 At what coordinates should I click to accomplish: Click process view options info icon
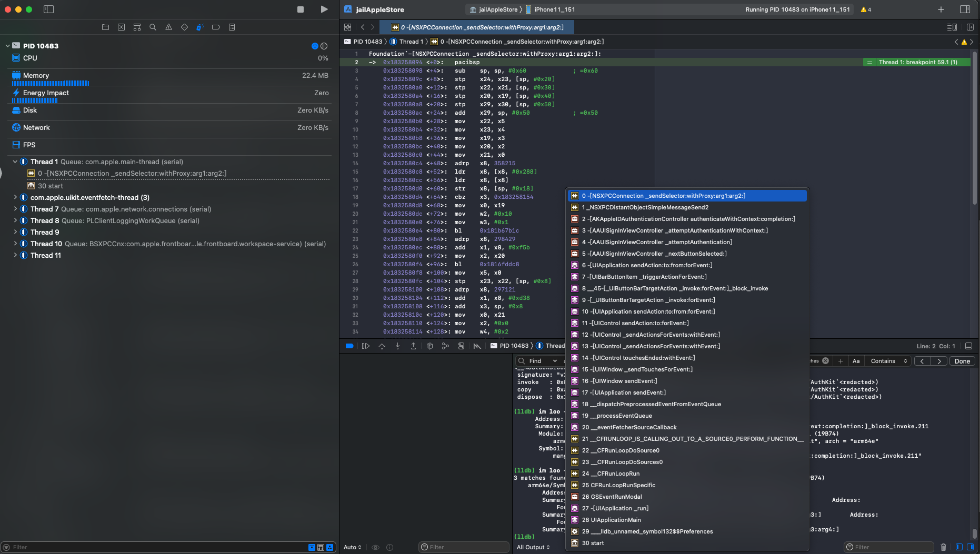[315, 46]
